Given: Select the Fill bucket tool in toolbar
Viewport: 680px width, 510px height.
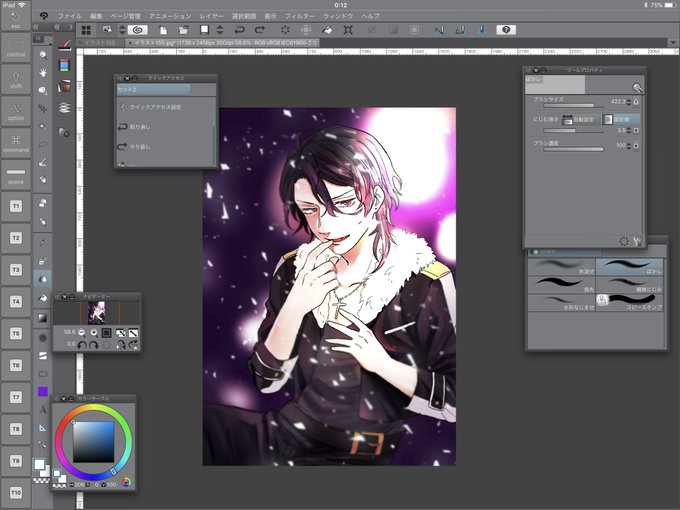Looking at the screenshot, I should 42,298.
